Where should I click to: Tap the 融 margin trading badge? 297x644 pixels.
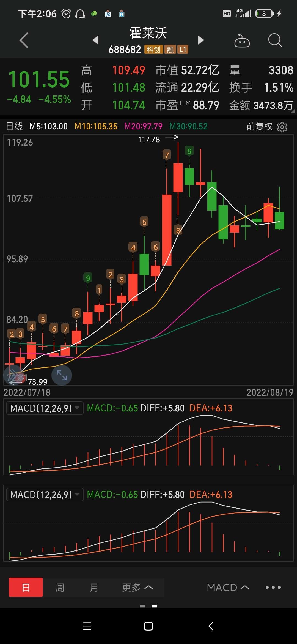click(x=170, y=50)
